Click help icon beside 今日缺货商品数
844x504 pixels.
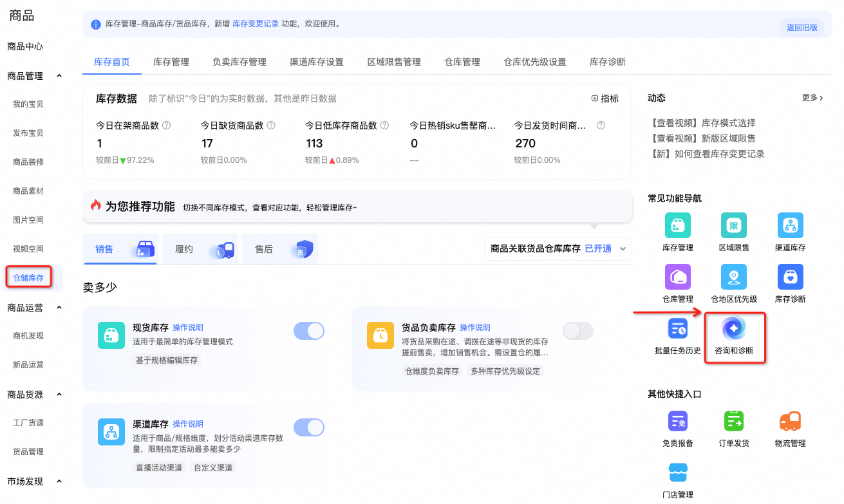tap(271, 126)
